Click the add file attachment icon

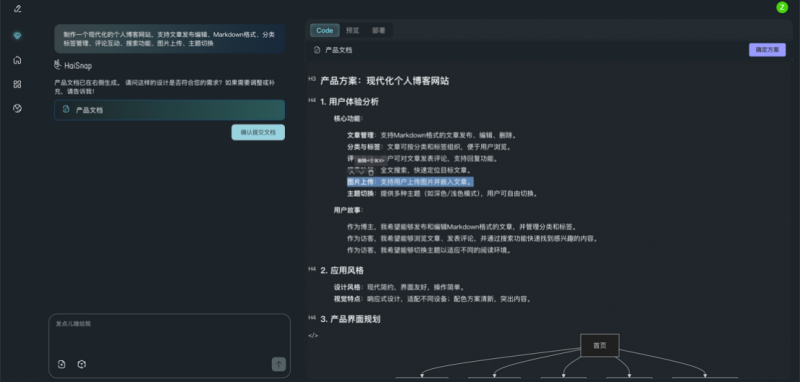tap(62, 364)
